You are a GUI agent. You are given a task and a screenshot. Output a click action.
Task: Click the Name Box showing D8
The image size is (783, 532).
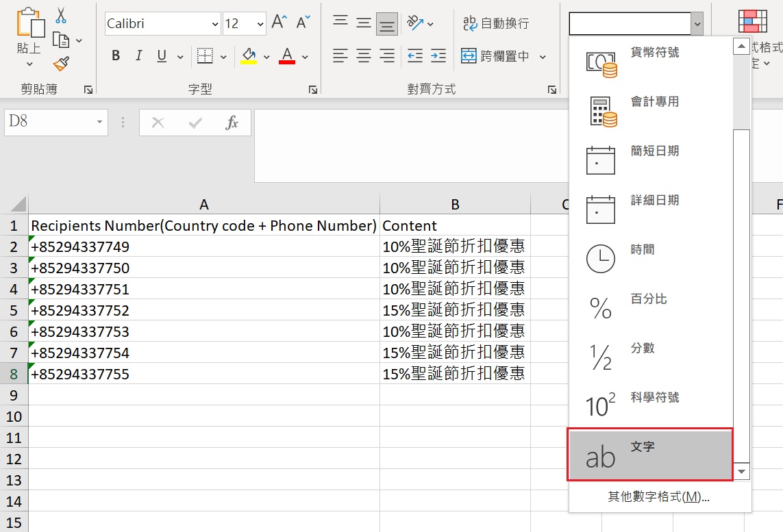[50, 122]
